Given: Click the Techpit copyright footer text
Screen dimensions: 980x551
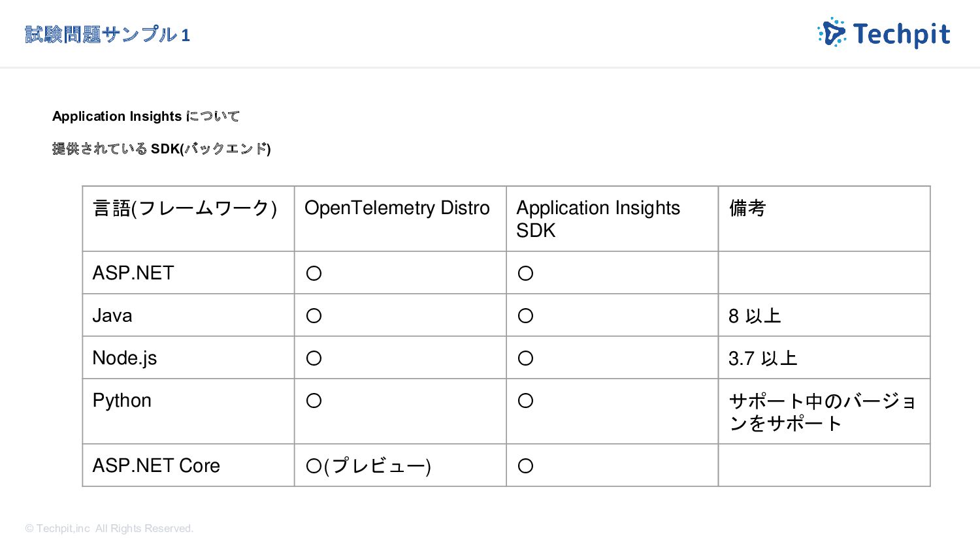Looking at the screenshot, I should pos(109,528).
